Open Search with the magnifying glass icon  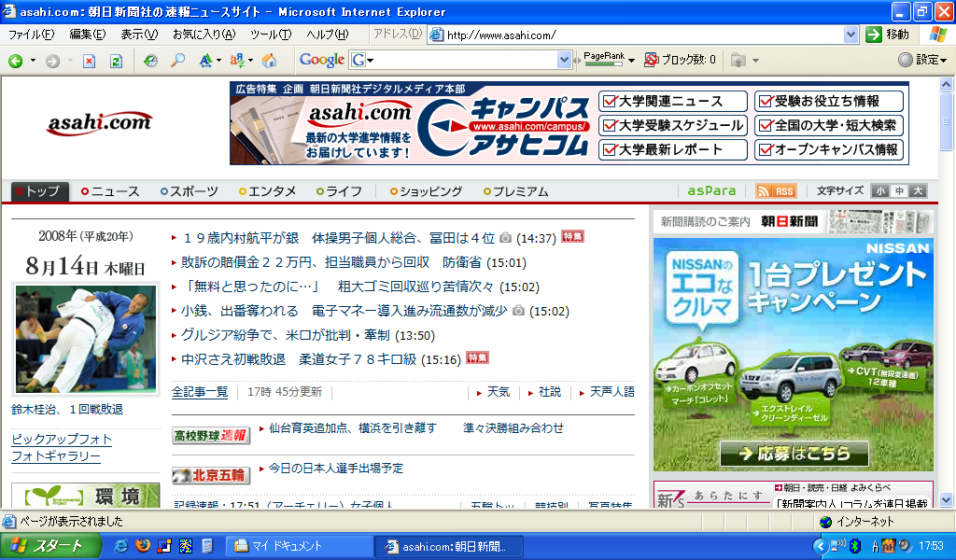pyautogui.click(x=177, y=61)
